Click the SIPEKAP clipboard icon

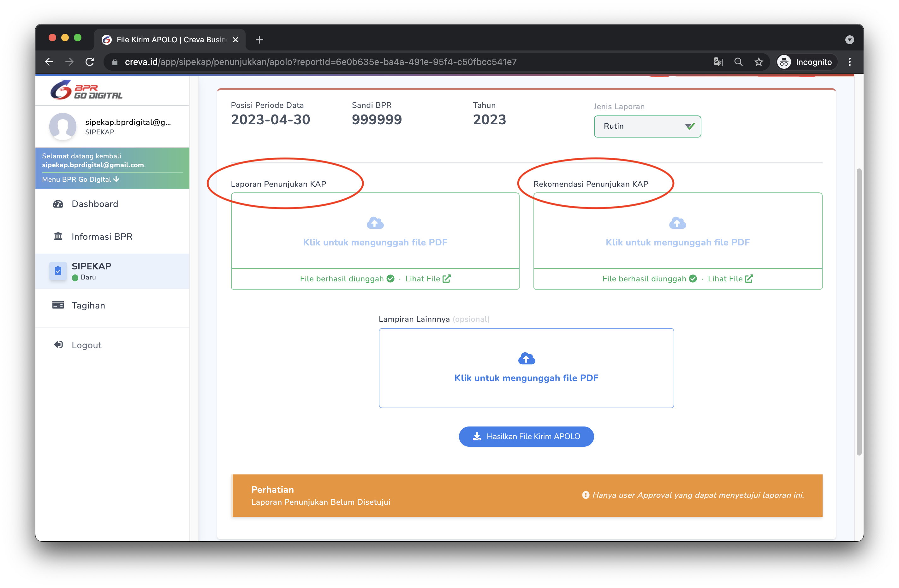(58, 271)
